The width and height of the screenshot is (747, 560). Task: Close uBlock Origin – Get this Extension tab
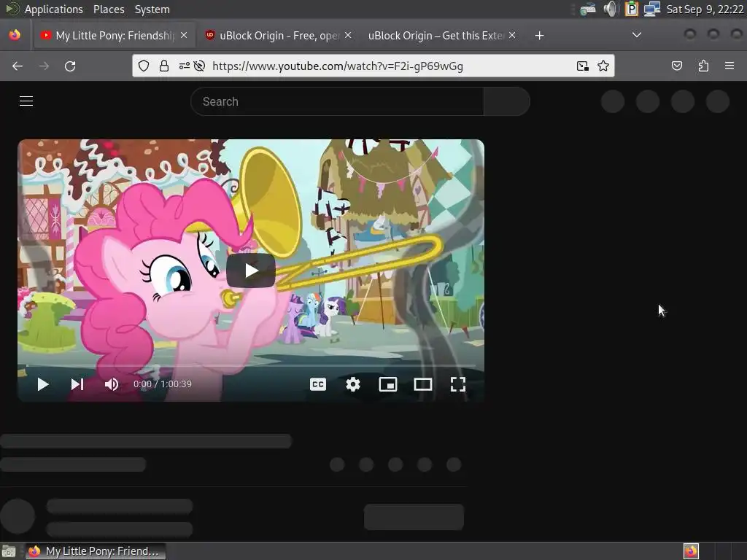(512, 35)
